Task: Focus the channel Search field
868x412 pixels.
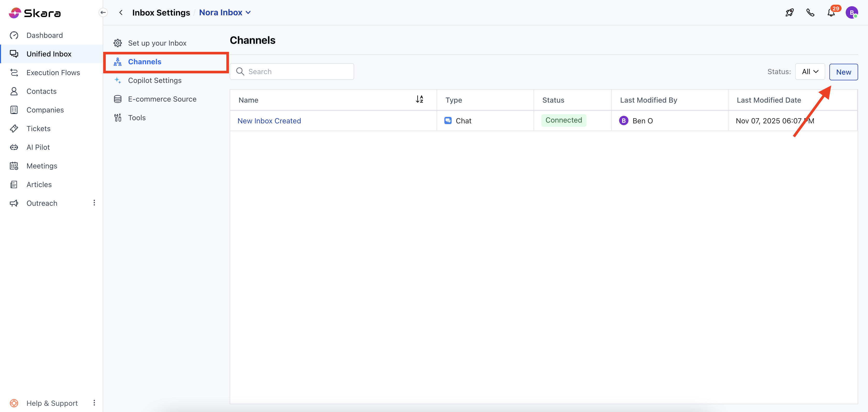Action: click(292, 72)
